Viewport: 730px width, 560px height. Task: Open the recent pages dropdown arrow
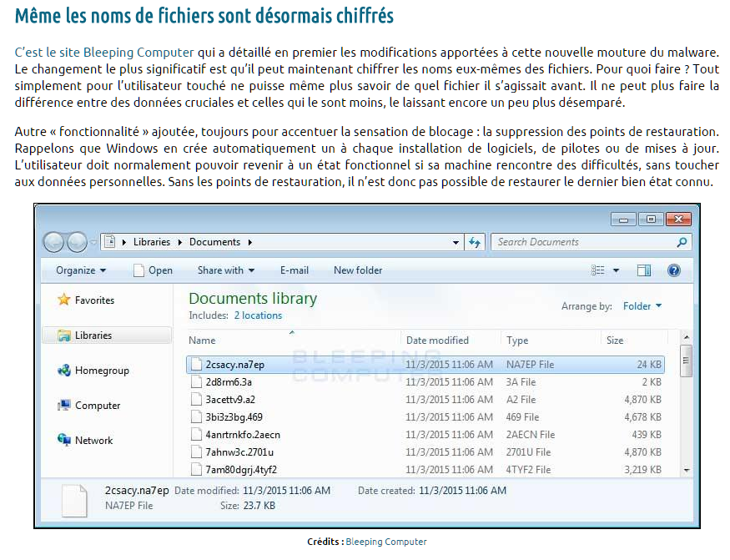tap(93, 243)
